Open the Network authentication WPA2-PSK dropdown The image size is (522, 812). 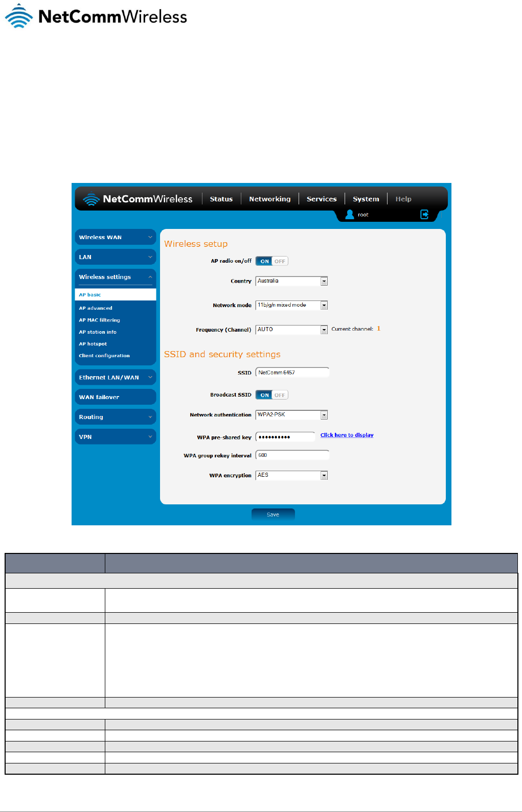(291, 415)
